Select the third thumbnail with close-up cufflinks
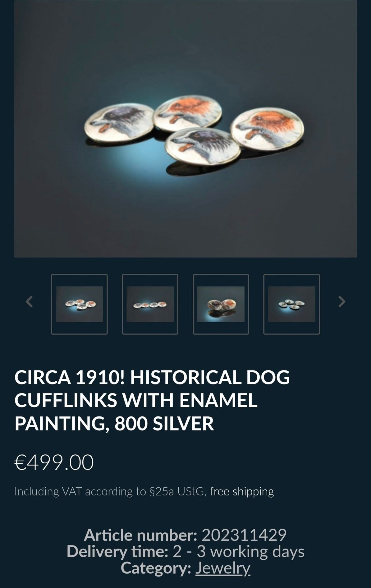The width and height of the screenshot is (371, 588). 221,304
